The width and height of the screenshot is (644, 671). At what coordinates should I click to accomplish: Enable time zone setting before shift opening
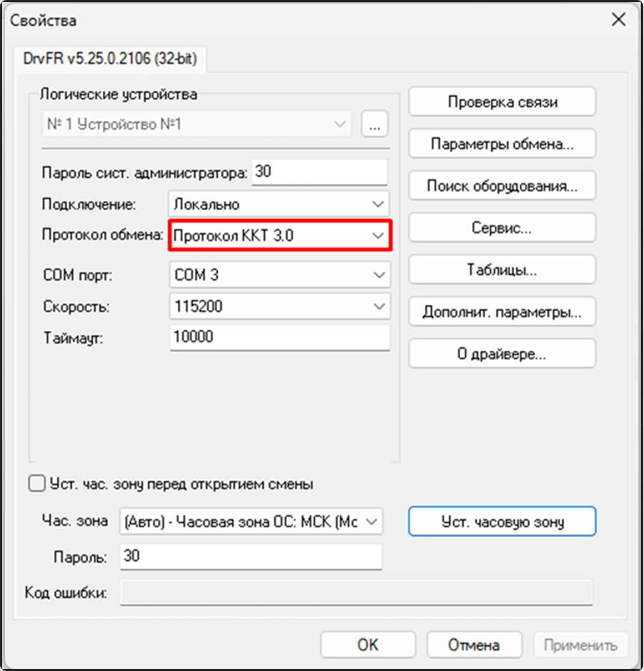(x=37, y=483)
